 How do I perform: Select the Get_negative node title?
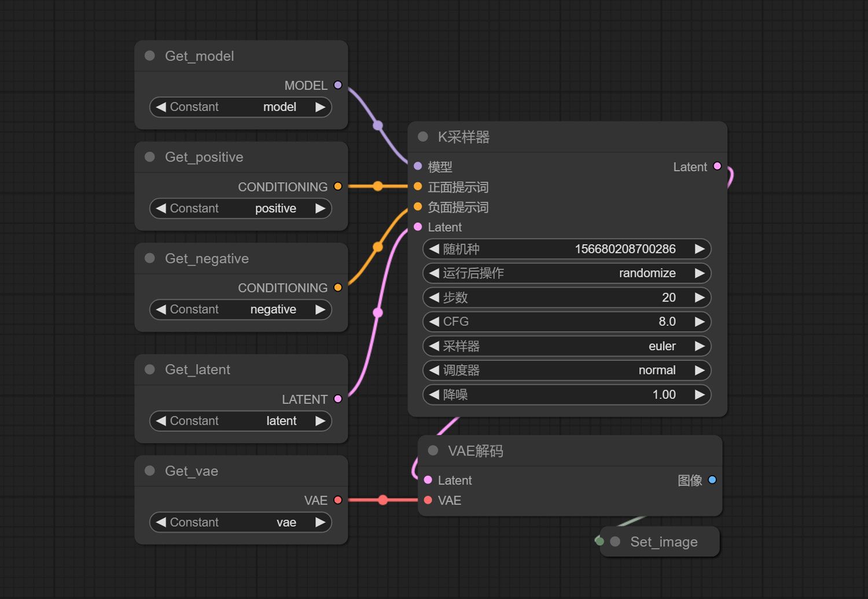click(x=207, y=259)
